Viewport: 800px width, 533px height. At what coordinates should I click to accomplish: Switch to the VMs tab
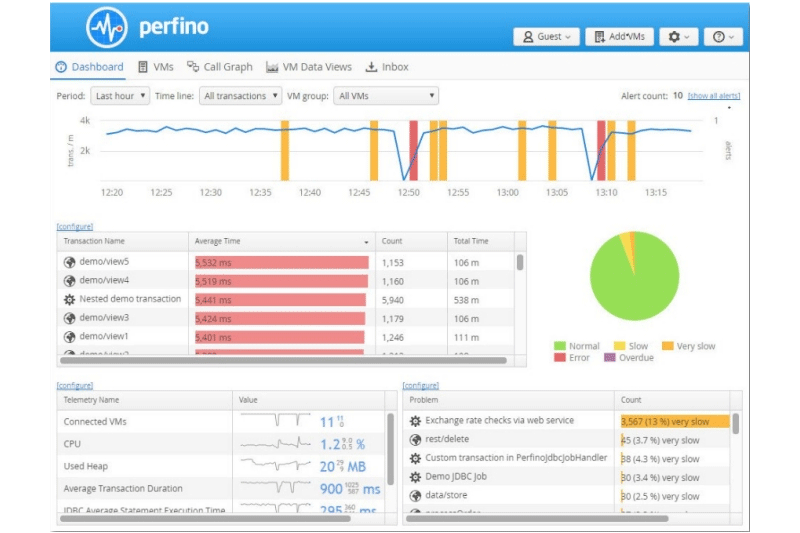pos(156,67)
